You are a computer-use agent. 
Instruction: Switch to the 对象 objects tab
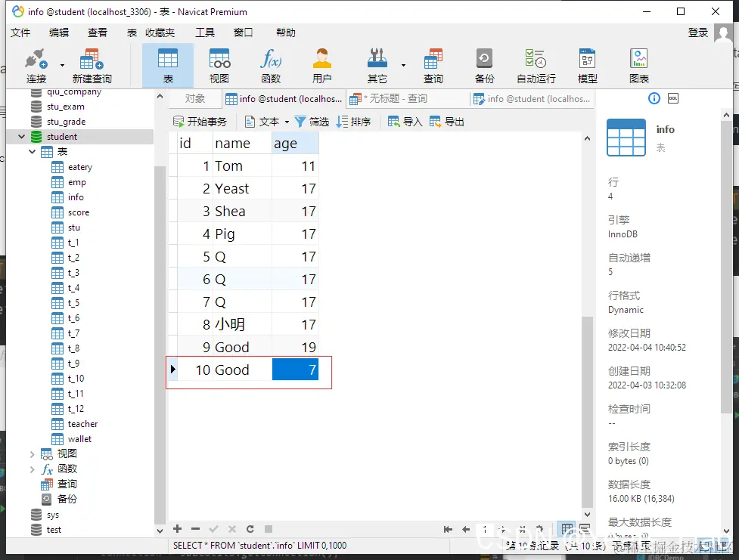point(194,98)
